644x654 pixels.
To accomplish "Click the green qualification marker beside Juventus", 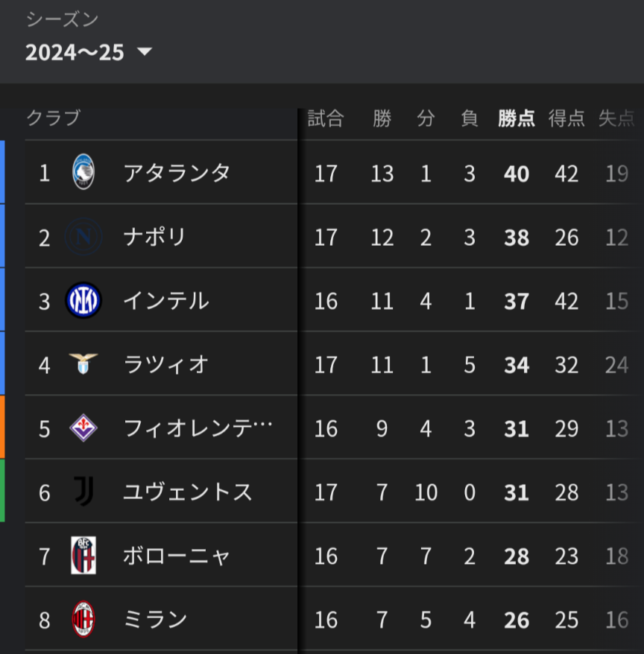I will [x=2, y=490].
